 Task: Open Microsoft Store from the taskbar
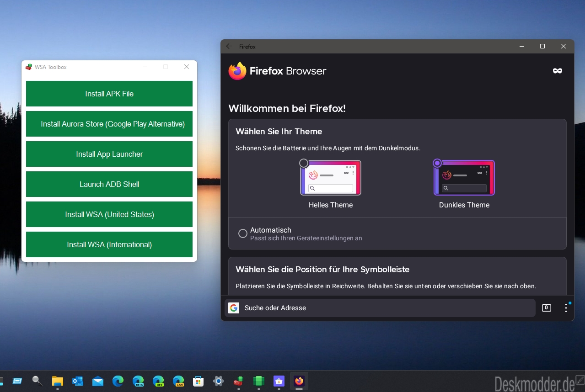(x=198, y=381)
